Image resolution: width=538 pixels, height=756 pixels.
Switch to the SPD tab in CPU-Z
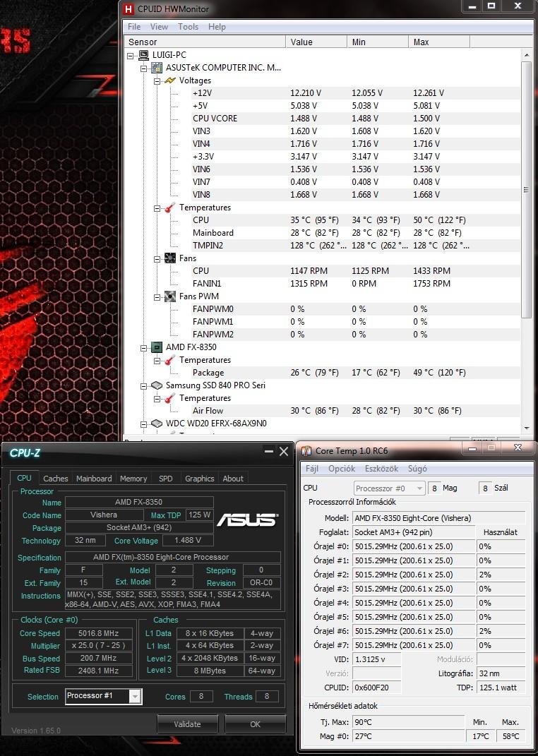[x=165, y=479]
